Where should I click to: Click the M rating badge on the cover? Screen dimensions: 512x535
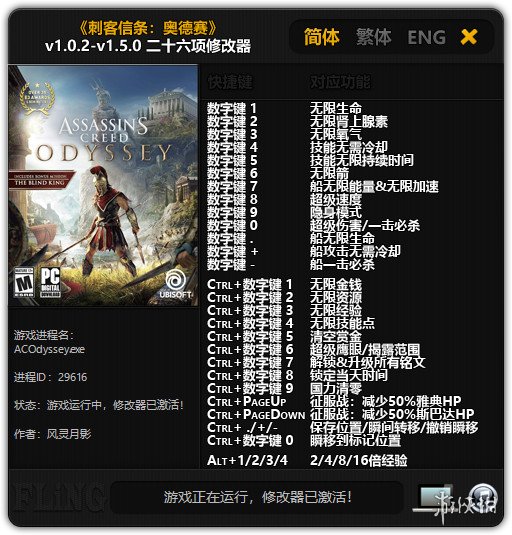point(24,282)
